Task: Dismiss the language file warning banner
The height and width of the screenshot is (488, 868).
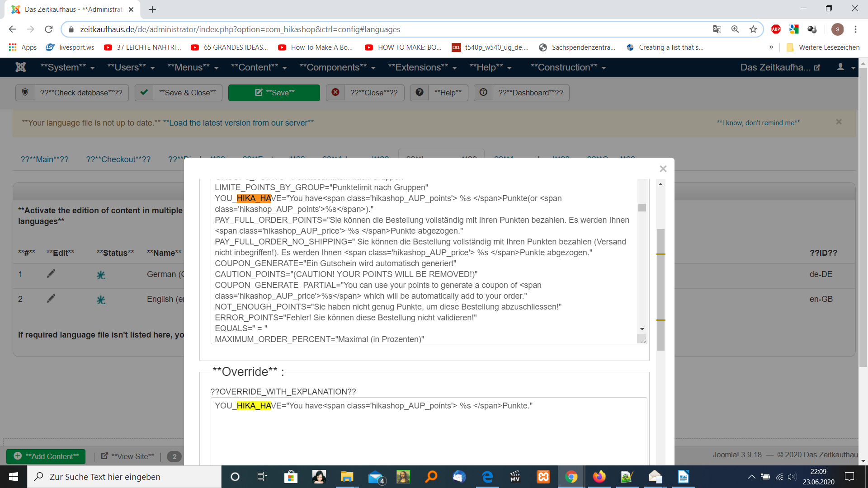Action: click(x=839, y=122)
